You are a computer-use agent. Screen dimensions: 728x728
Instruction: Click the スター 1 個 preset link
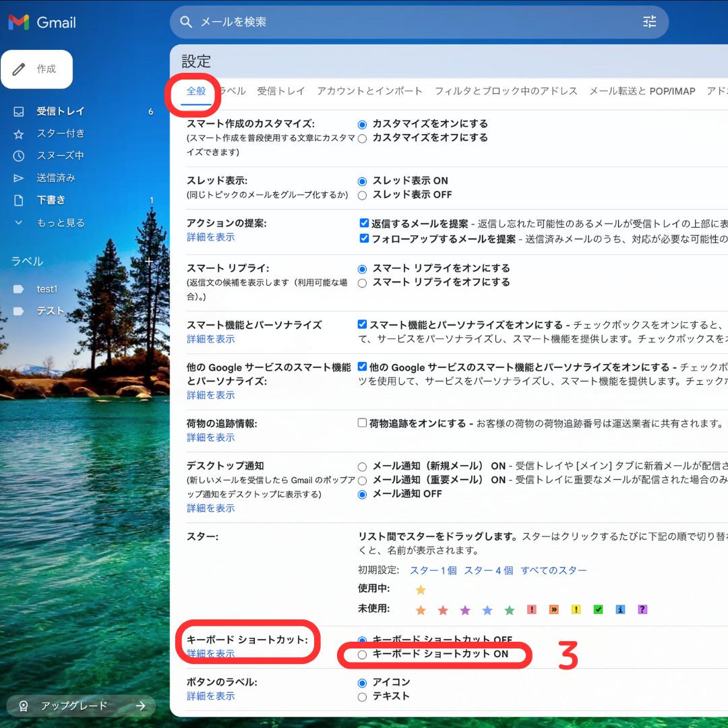click(433, 570)
